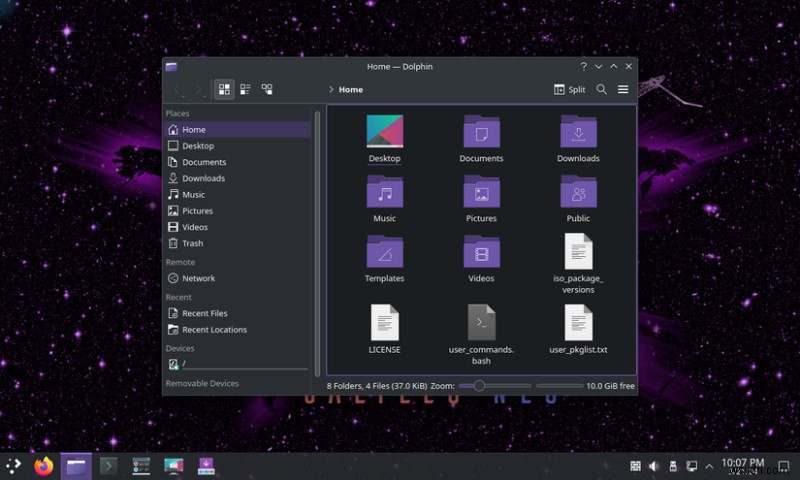The width and height of the screenshot is (800, 480).
Task: Open Recent Files entry
Action: (x=238, y=313)
